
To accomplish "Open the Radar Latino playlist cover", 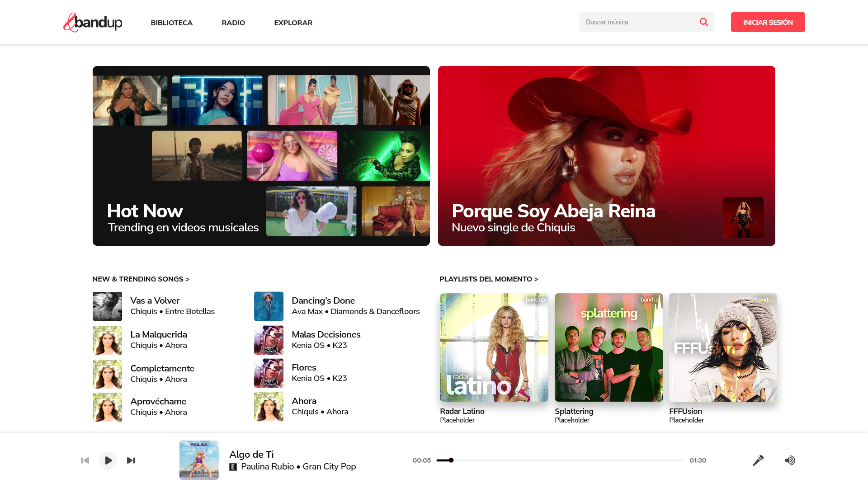I will 494,347.
